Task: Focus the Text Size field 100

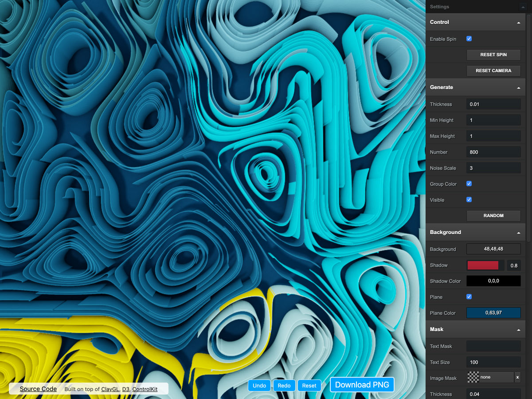Action: point(493,362)
